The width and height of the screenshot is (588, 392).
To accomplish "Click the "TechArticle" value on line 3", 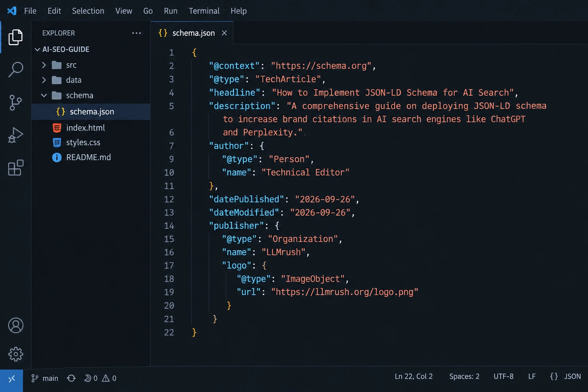I will pyautogui.click(x=288, y=79).
